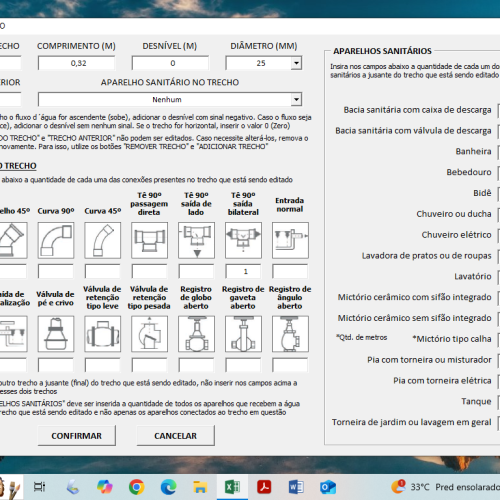500x500 pixels.
Task: Select the Válvula de retenção tipo pesada image
Action: 149,334
